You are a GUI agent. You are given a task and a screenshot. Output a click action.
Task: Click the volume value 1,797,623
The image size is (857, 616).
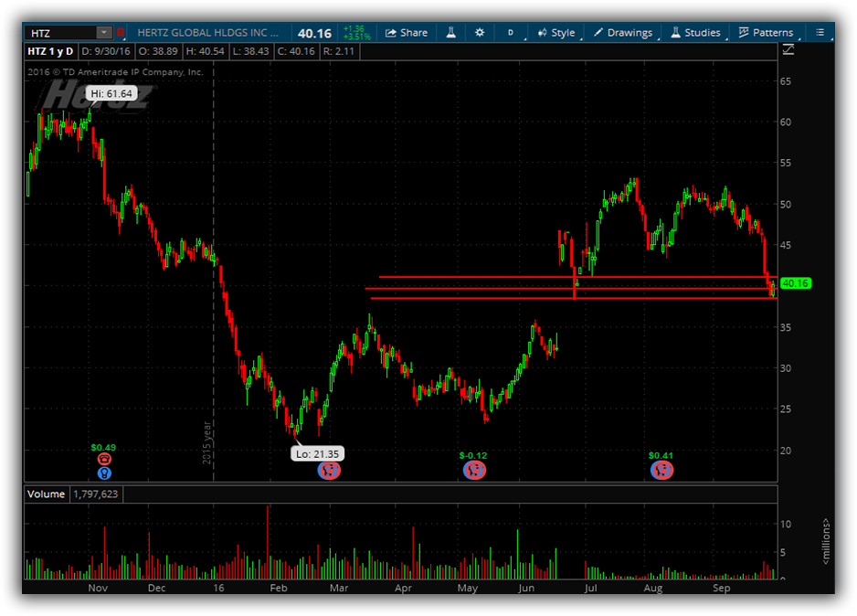[x=96, y=494]
